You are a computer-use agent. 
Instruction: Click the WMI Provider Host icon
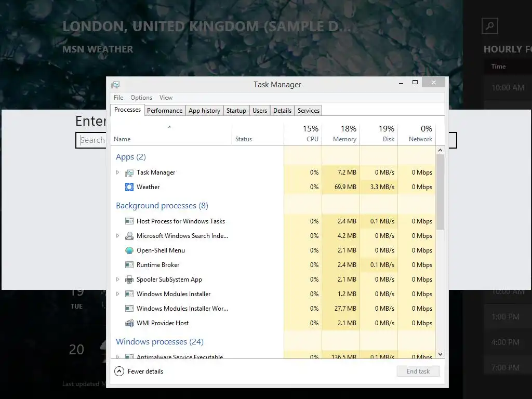[129, 323]
